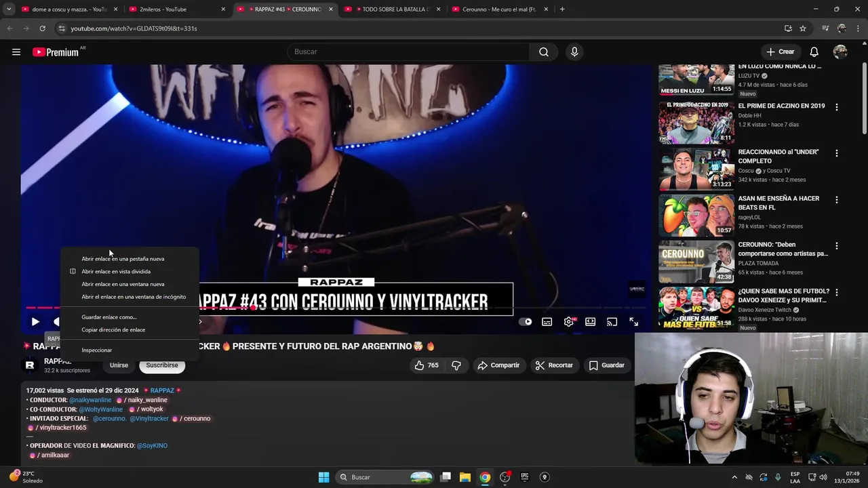Play the video
The height and width of the screenshot is (488, 868).
35,322
